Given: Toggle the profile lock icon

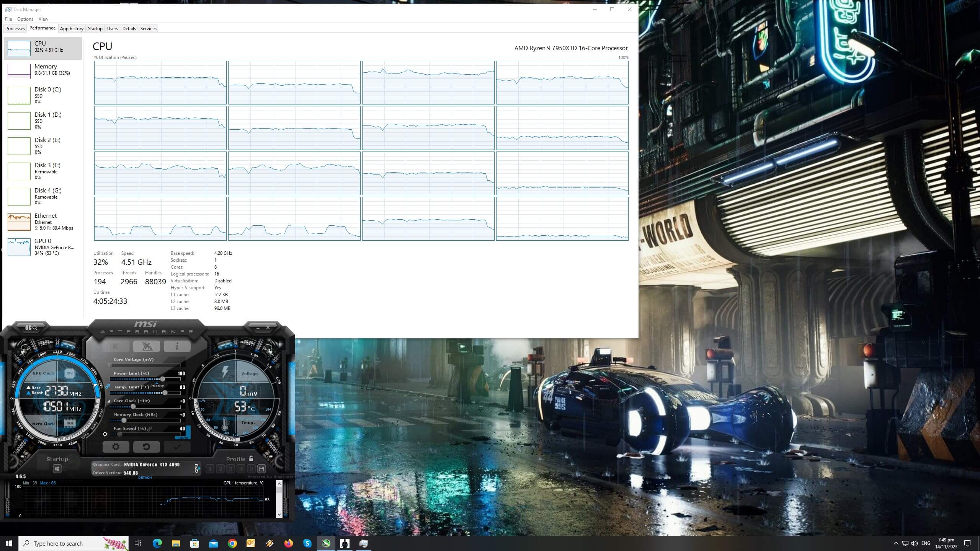Looking at the screenshot, I should click(251, 458).
